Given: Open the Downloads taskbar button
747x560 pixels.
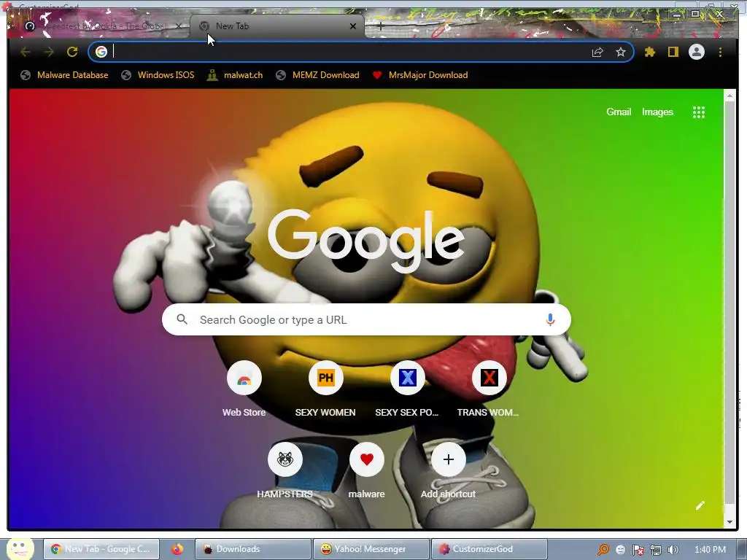Looking at the screenshot, I should pos(253,549).
